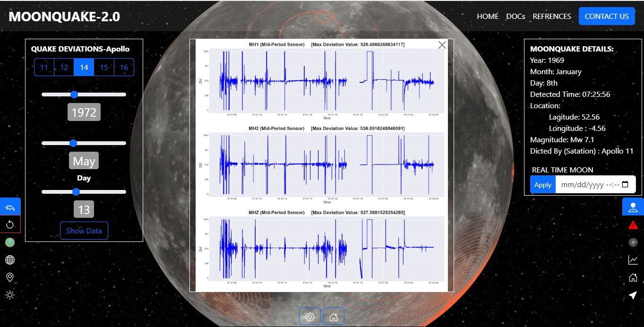644x327 pixels.
Task: Click the May month value
Action: [x=84, y=161]
